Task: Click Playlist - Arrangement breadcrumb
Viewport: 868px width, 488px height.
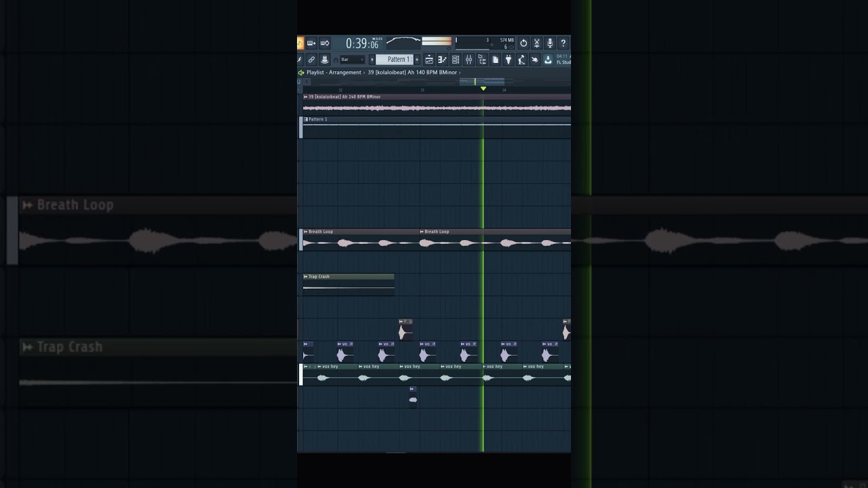Action: pyautogui.click(x=334, y=73)
